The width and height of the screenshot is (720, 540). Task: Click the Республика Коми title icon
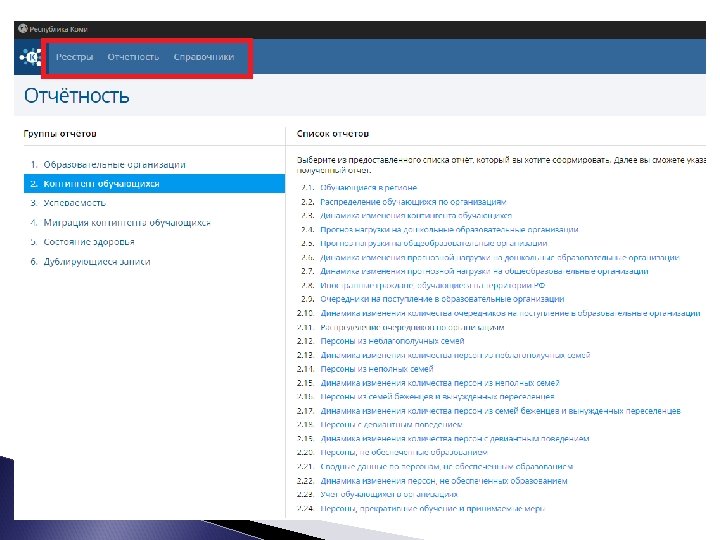[23, 28]
